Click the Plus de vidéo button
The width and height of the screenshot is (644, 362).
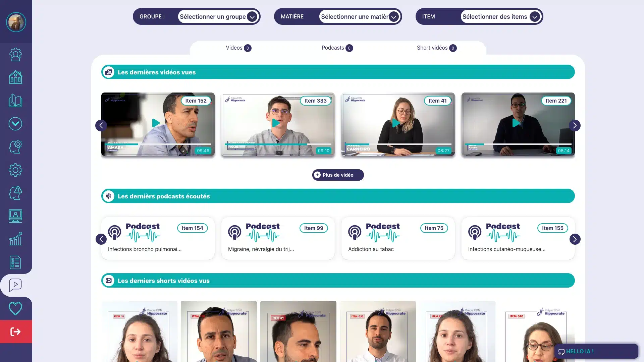(x=338, y=175)
